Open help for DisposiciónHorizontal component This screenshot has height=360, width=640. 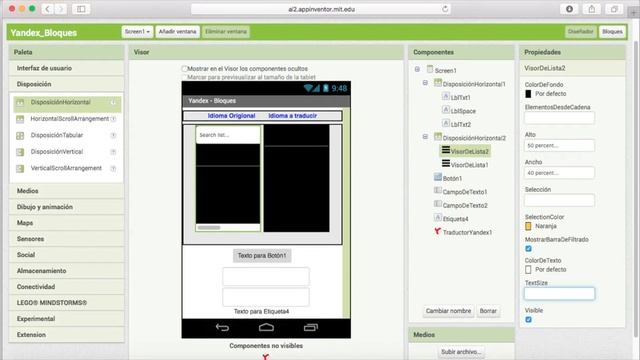pos(113,102)
